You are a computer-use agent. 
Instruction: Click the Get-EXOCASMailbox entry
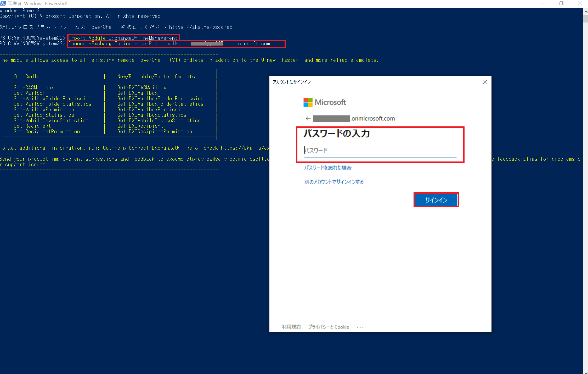pyautogui.click(x=142, y=88)
